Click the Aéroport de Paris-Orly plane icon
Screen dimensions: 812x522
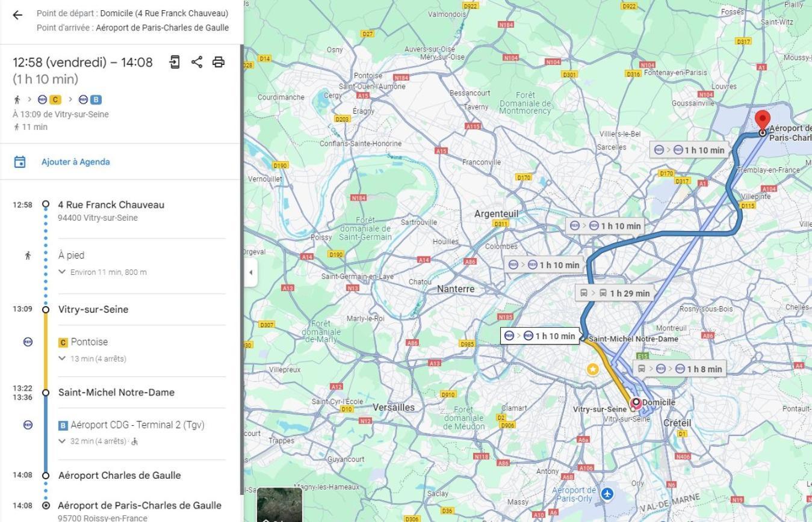coord(607,494)
